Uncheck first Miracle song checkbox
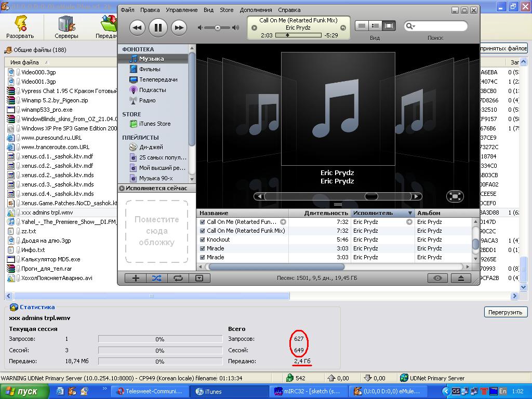This screenshot has height=399, width=532. click(x=203, y=248)
